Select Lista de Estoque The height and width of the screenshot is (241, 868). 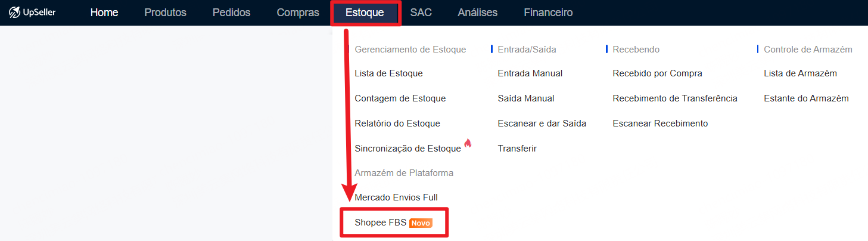[x=388, y=73]
